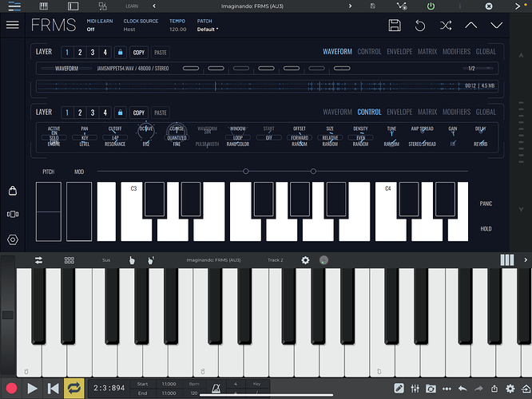The image size is (532, 399).
Task: Open keyboard settings gear beside Track 2
Action: click(304, 260)
